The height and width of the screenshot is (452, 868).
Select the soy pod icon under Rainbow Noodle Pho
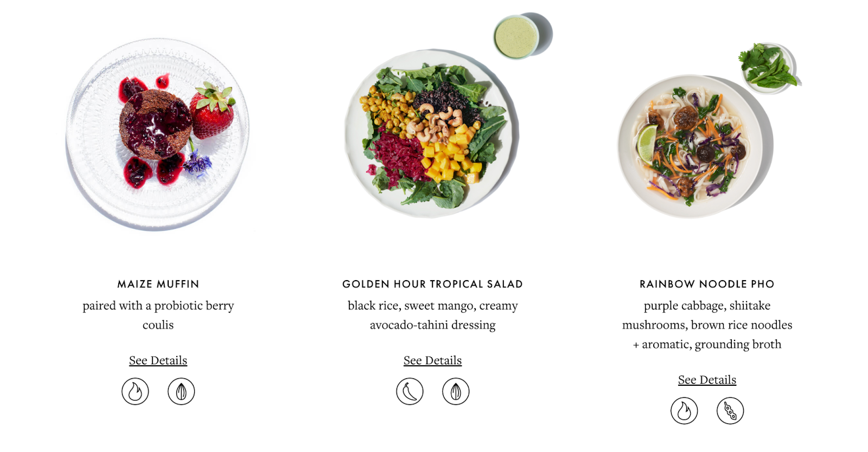tap(729, 411)
